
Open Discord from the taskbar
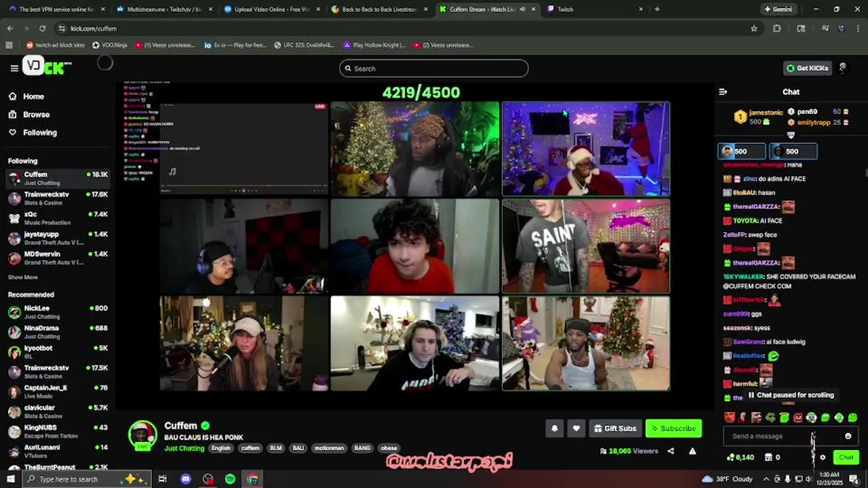pyautogui.click(x=186, y=479)
